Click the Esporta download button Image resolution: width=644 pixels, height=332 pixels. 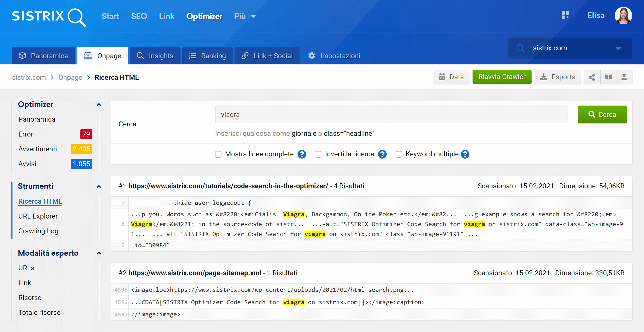point(558,77)
